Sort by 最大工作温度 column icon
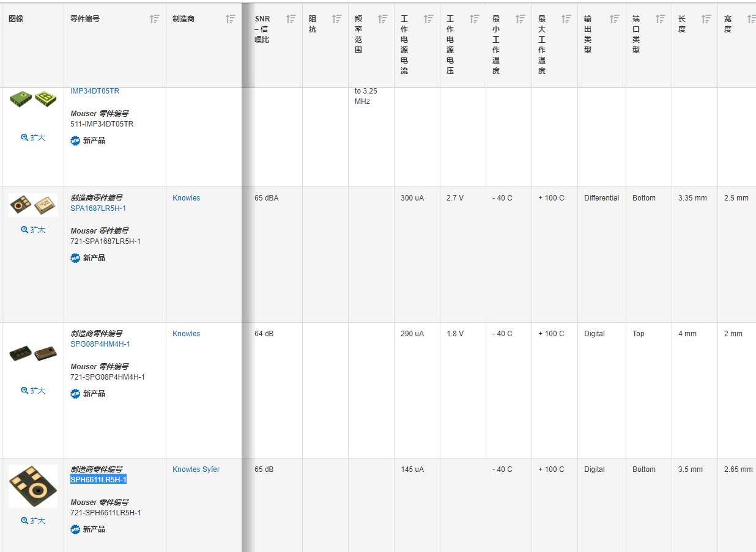 click(566, 19)
